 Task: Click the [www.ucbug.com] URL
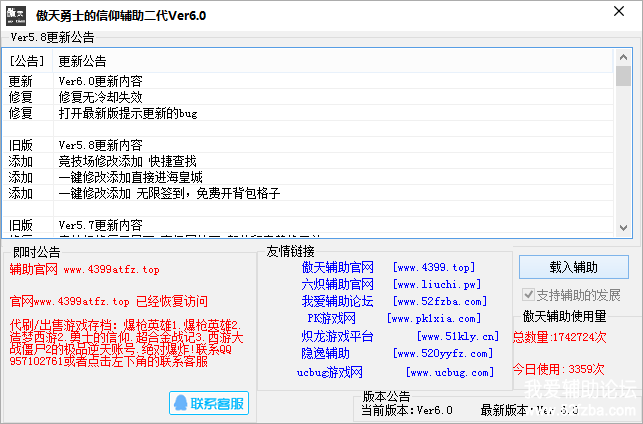click(450, 373)
